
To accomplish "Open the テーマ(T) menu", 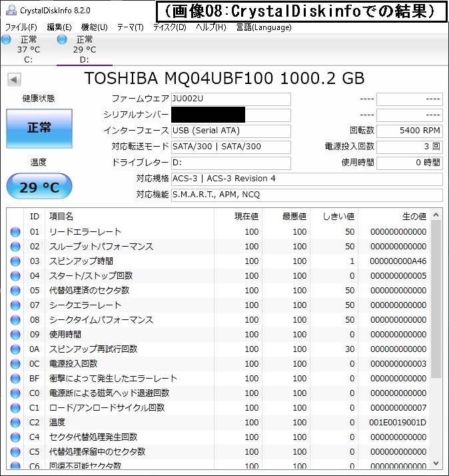I will click(x=131, y=27).
